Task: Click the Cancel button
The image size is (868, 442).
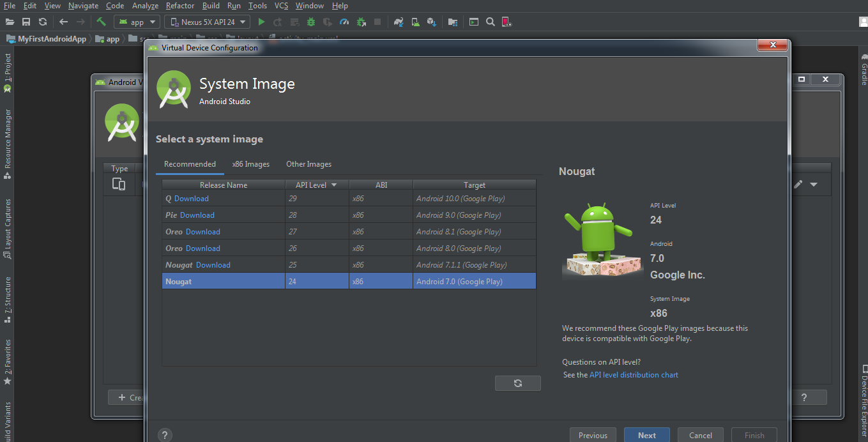Action: point(701,435)
